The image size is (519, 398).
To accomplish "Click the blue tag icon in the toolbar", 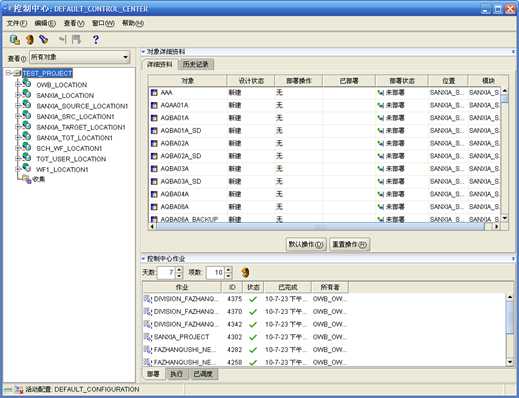I will tap(44, 40).
